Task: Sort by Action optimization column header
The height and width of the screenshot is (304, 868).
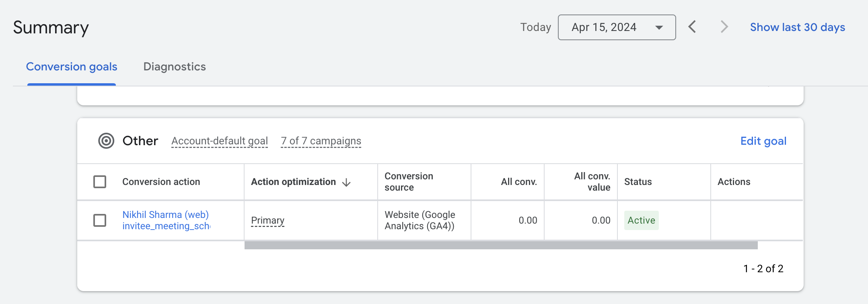Action: [293, 182]
